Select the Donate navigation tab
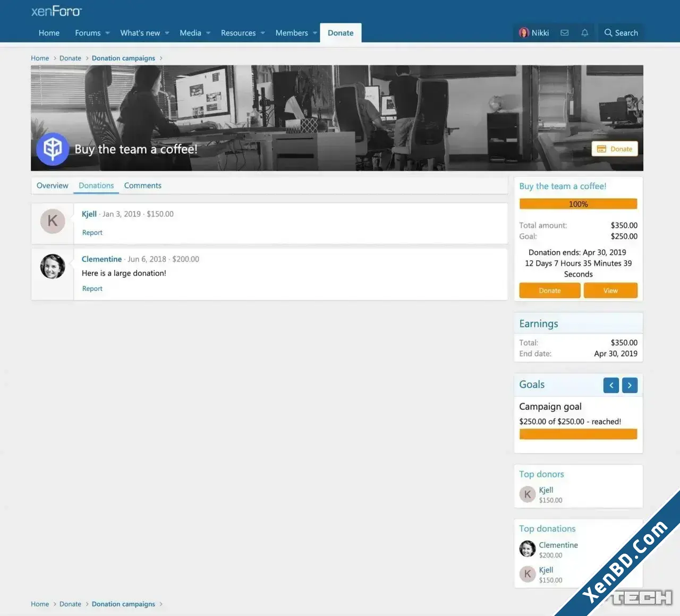The width and height of the screenshot is (680, 616). 341,33
